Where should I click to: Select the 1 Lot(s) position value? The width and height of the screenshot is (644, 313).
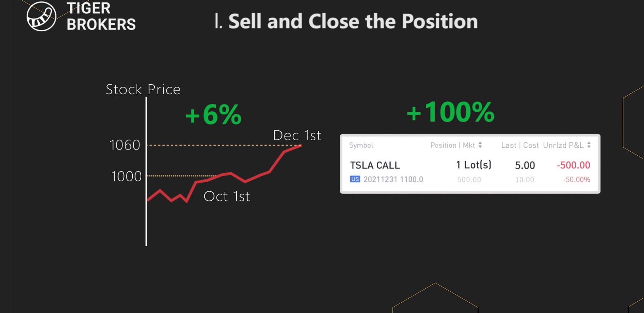click(x=473, y=165)
